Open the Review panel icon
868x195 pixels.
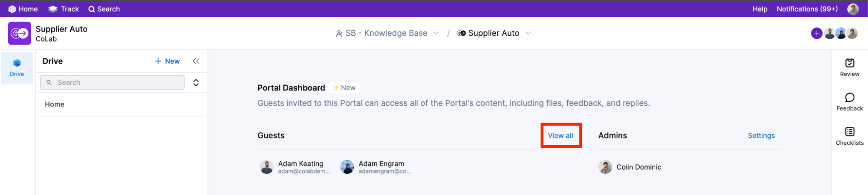(849, 63)
